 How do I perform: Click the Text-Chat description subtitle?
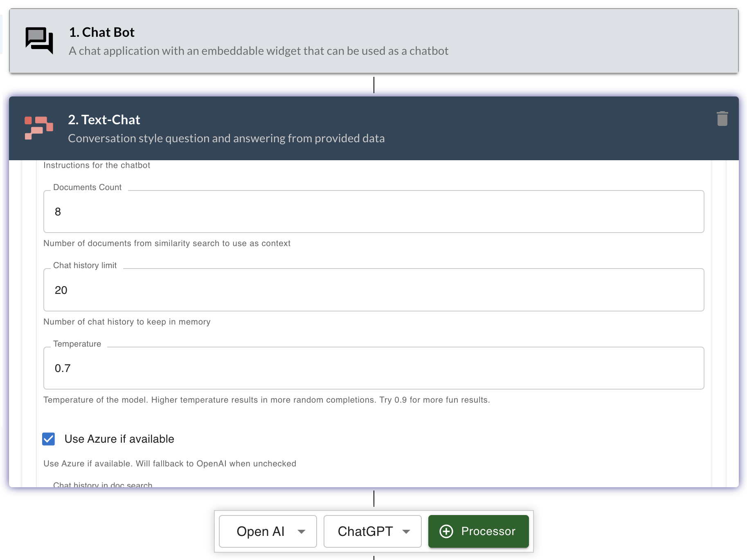click(x=226, y=139)
